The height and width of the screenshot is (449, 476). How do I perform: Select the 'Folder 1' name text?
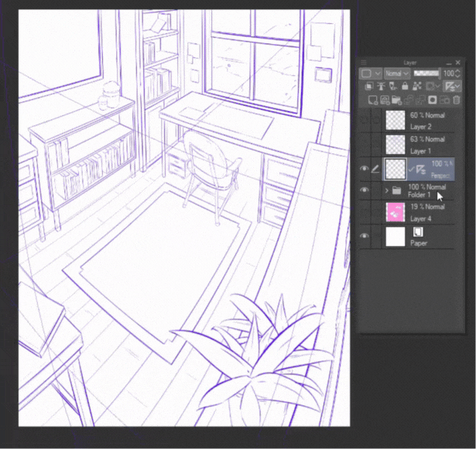tap(419, 195)
